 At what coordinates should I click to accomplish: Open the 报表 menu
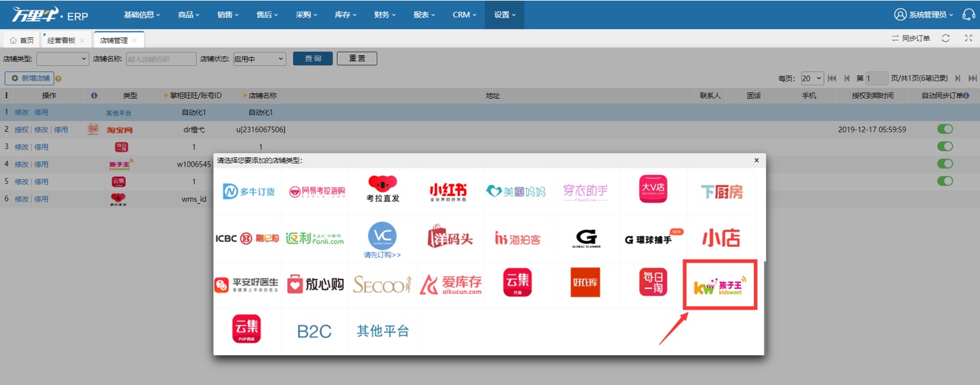pos(425,14)
